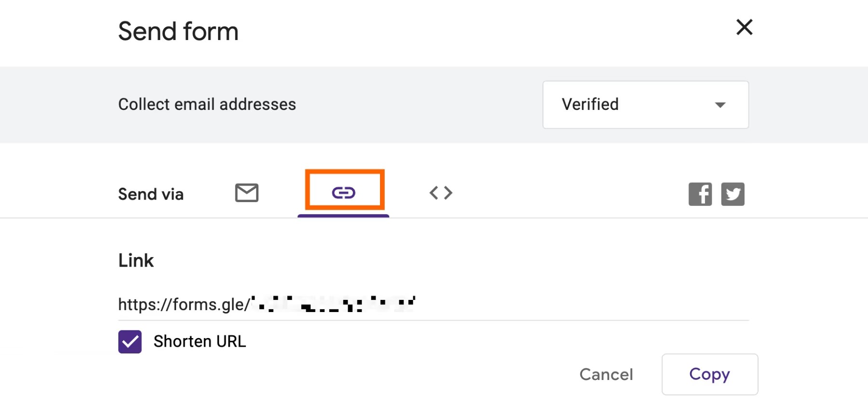The height and width of the screenshot is (407, 868).
Task: Open the embed HTML angle-brackets tab
Action: (441, 193)
